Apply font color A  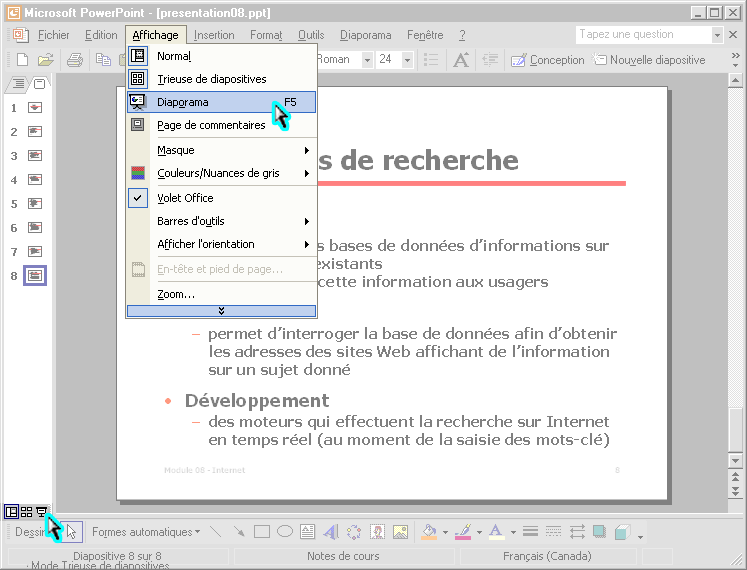[496, 532]
